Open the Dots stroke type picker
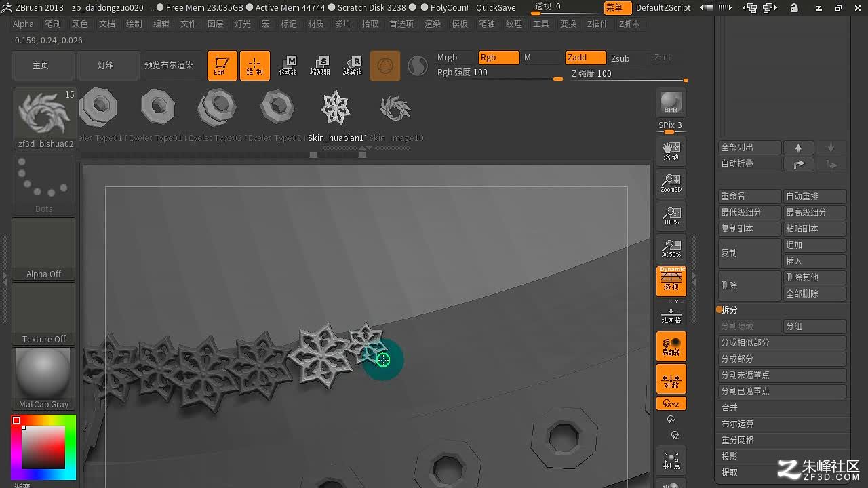 (43, 184)
